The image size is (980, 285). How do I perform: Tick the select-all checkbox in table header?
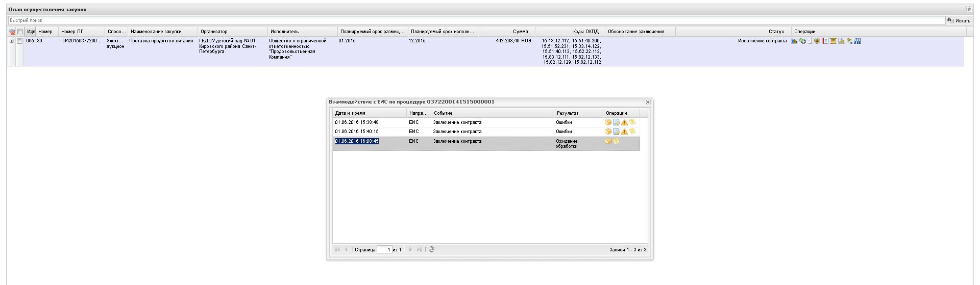click(20, 32)
